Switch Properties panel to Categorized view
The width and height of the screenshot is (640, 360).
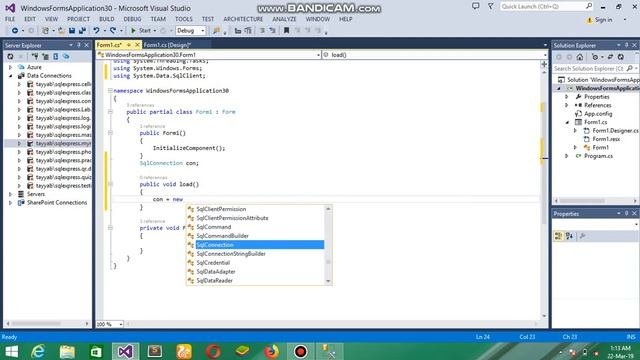click(558, 236)
